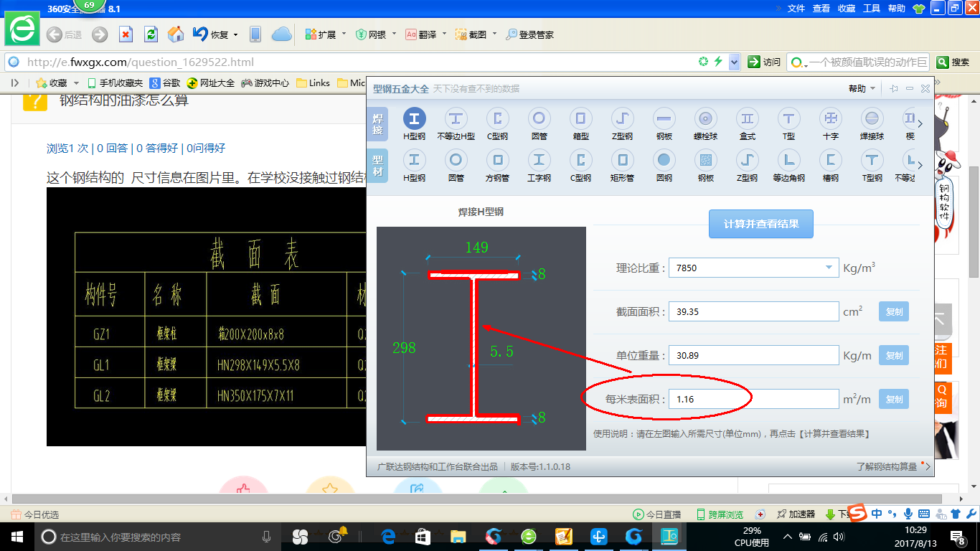
Task: Select the T型钢 profile icon
Action: coord(872,165)
